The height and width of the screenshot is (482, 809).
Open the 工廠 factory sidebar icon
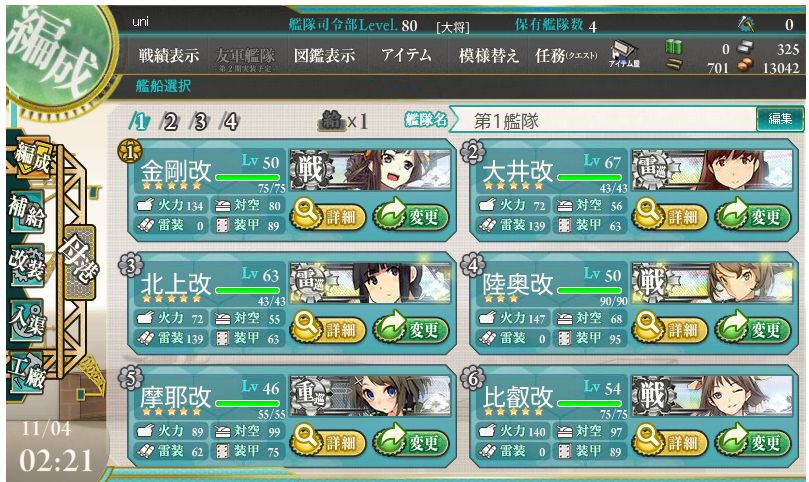click(26, 374)
